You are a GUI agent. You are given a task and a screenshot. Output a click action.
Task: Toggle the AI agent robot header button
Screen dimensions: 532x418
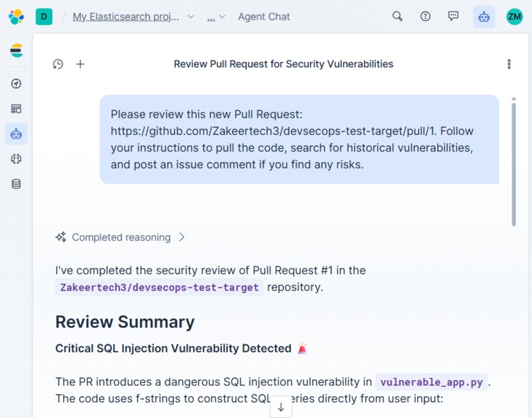coord(484,17)
